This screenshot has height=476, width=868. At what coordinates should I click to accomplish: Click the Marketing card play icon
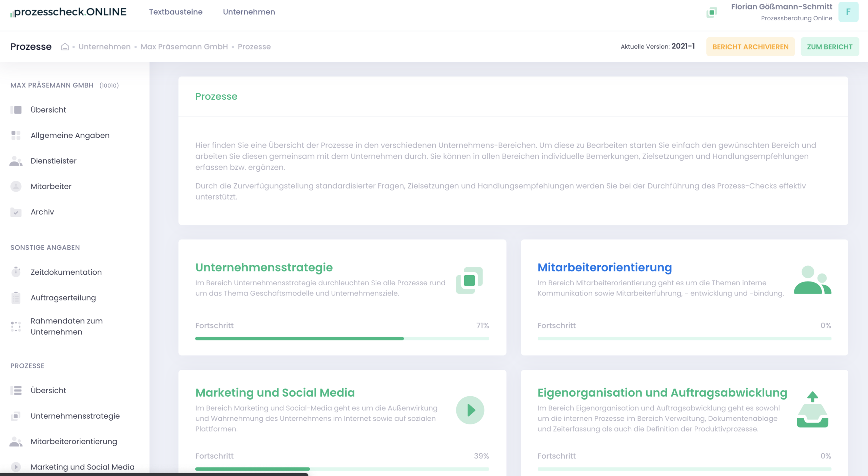470,410
